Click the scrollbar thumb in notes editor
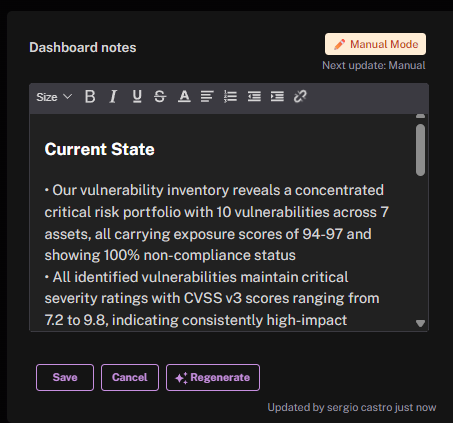This screenshot has height=423, width=453. coord(420,150)
